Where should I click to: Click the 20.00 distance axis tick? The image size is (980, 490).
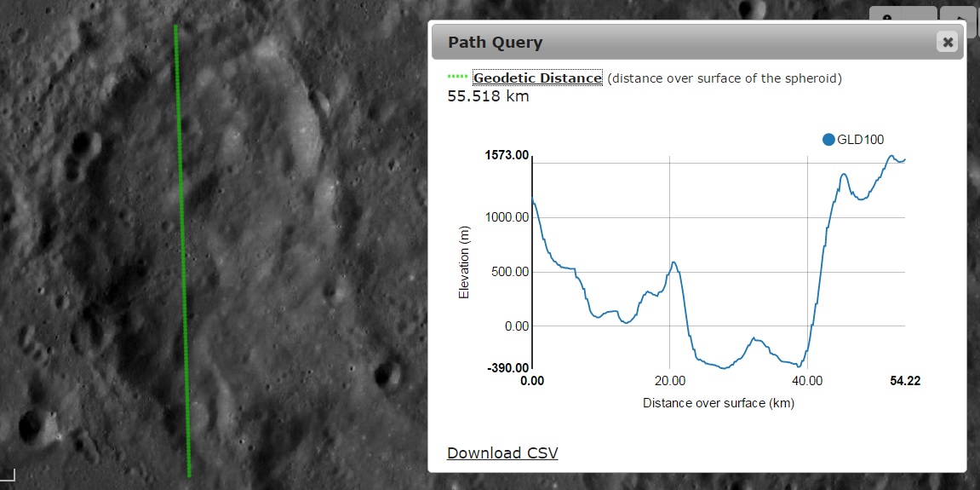coord(669,380)
